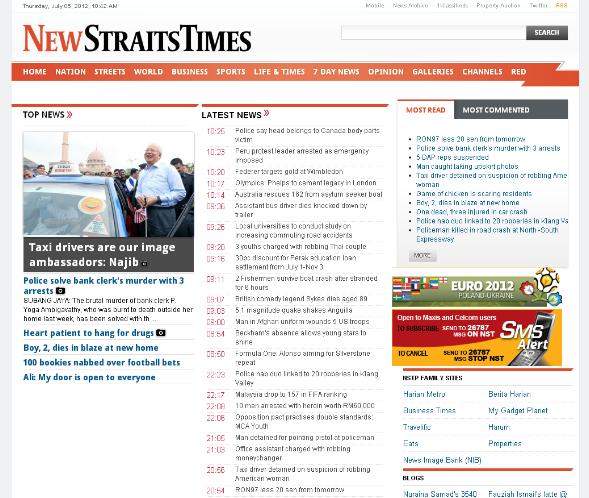Focus the search text field
Image resolution: width=589 pixels, height=498 pixels.
pos(433,33)
